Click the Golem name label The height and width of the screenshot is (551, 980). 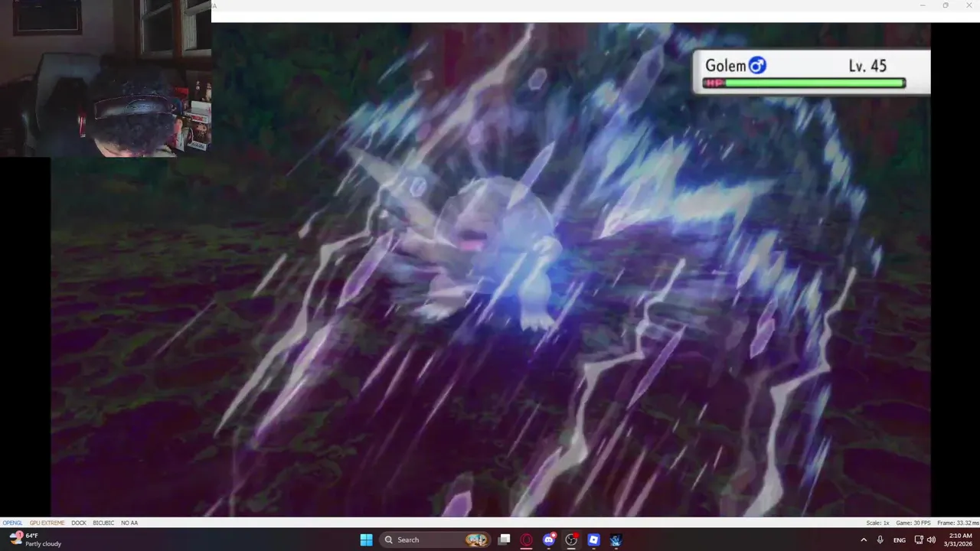(725, 66)
